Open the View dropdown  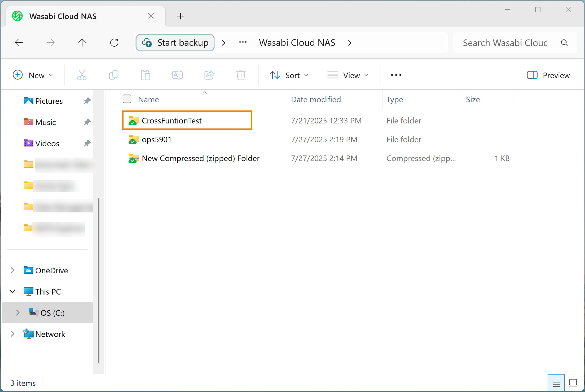click(x=348, y=75)
